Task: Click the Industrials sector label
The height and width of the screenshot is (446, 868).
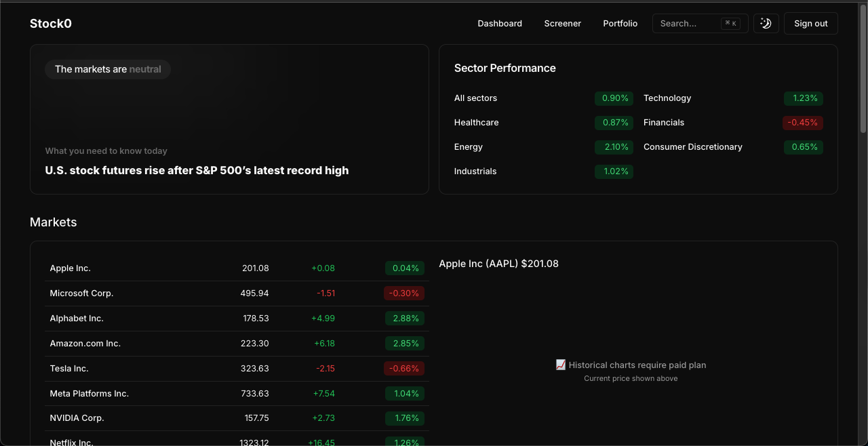Action: [x=475, y=171]
